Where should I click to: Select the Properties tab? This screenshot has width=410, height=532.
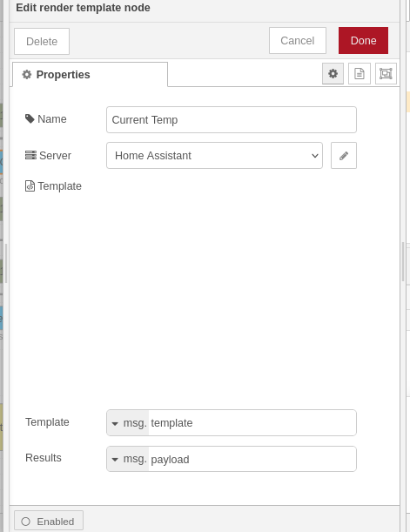click(x=90, y=75)
